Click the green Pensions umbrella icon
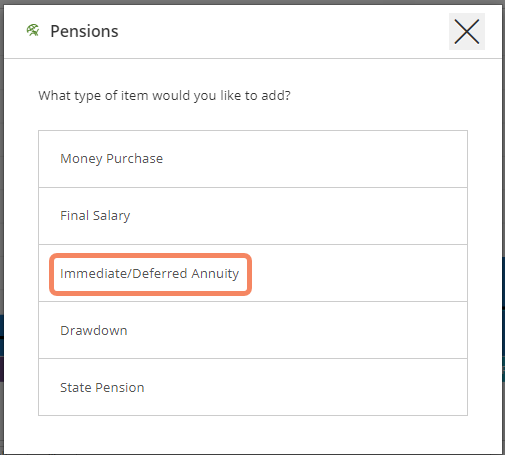The width and height of the screenshot is (505, 455). 33,30
